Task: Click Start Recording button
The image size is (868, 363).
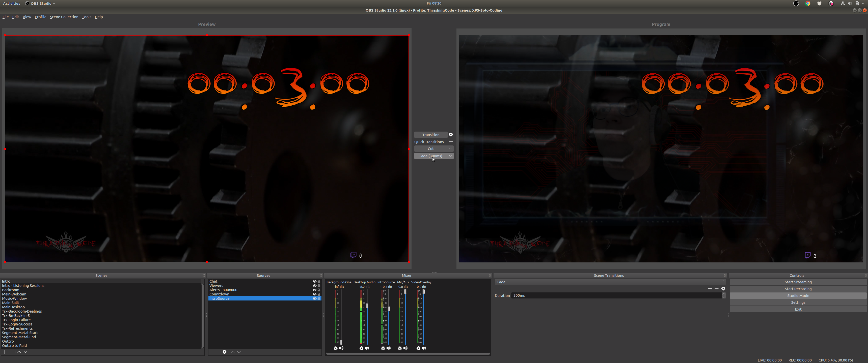Action: pos(798,289)
